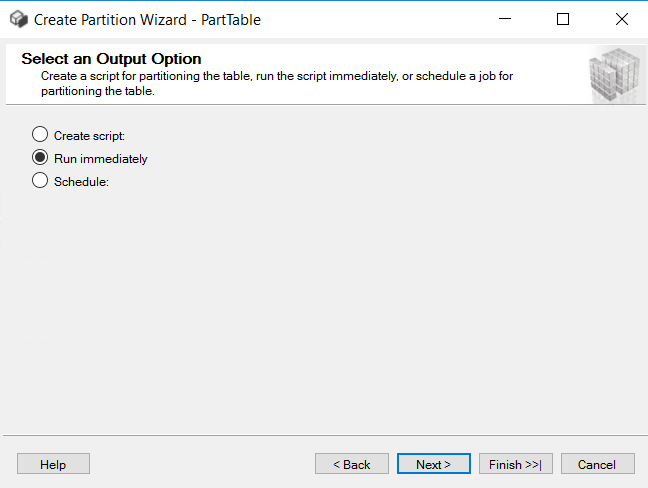Open Help for the wizard

point(53,464)
